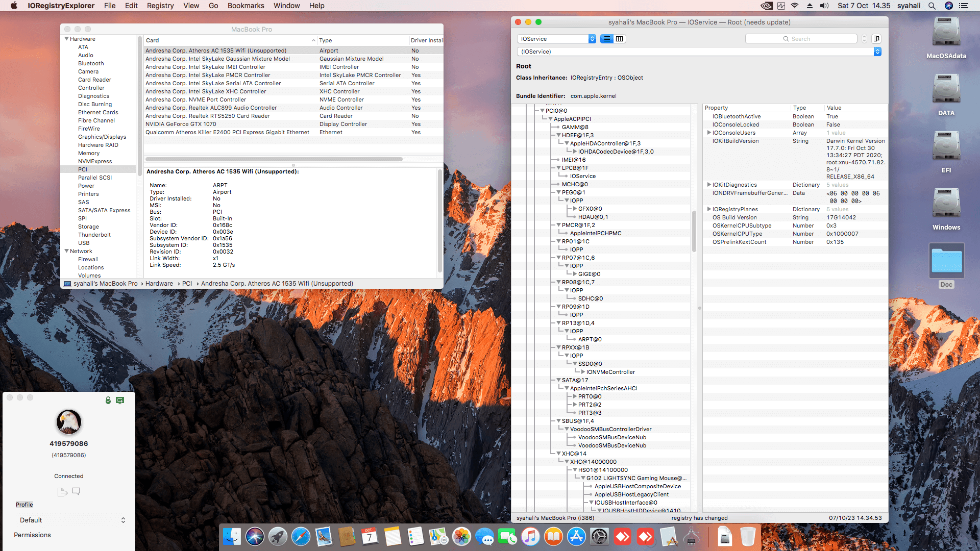Click the green lock security icon
The image size is (980, 551).
pos(108,400)
